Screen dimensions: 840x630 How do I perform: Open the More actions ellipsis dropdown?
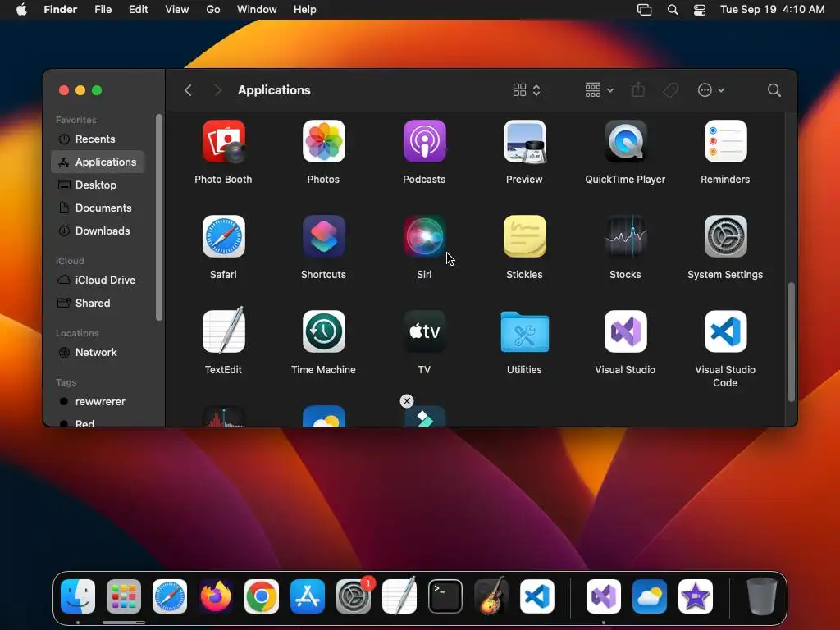coord(711,90)
